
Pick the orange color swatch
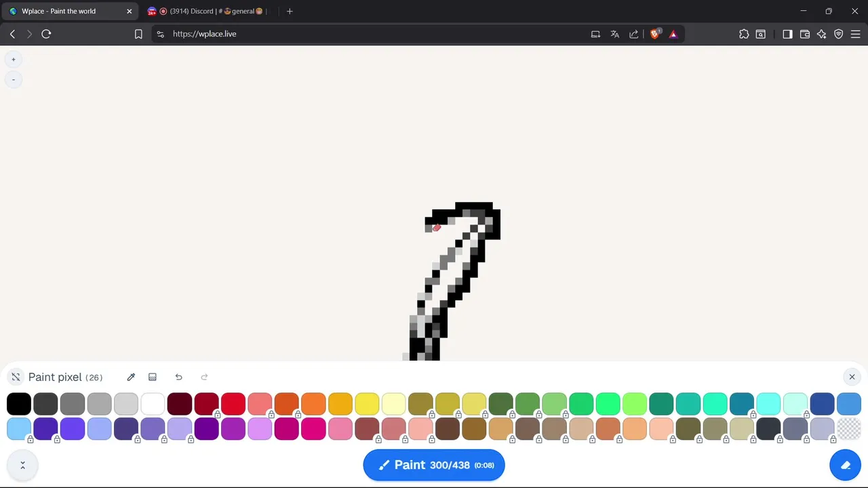pos(313,404)
